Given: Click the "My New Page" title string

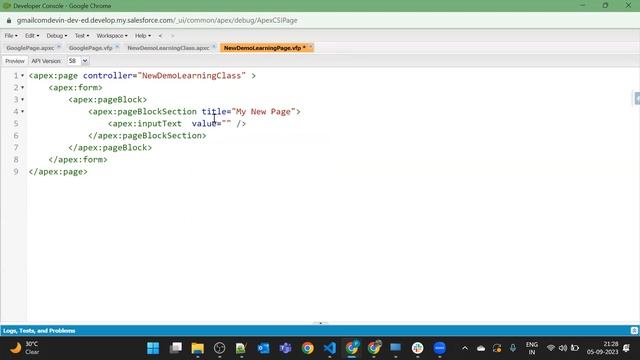Looking at the screenshot, I should pos(263,111).
